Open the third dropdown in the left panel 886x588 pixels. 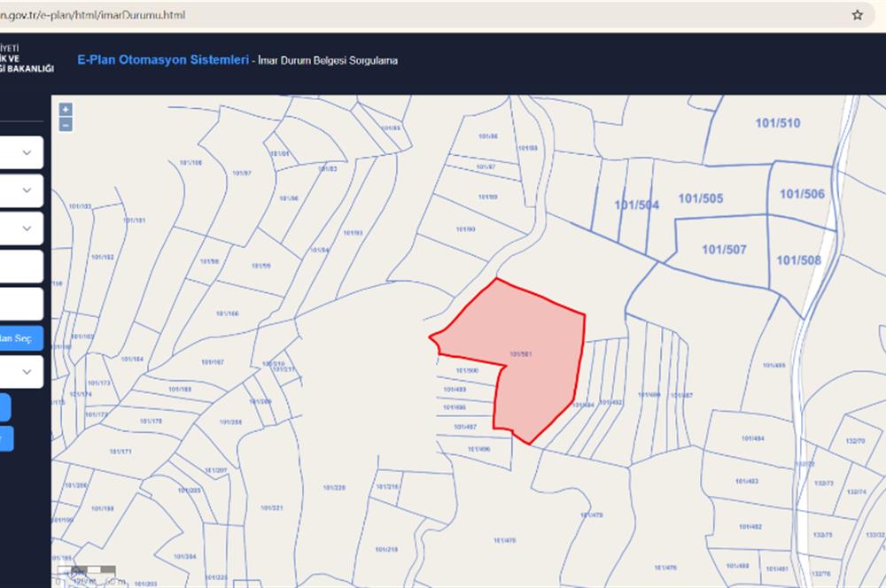point(21,228)
